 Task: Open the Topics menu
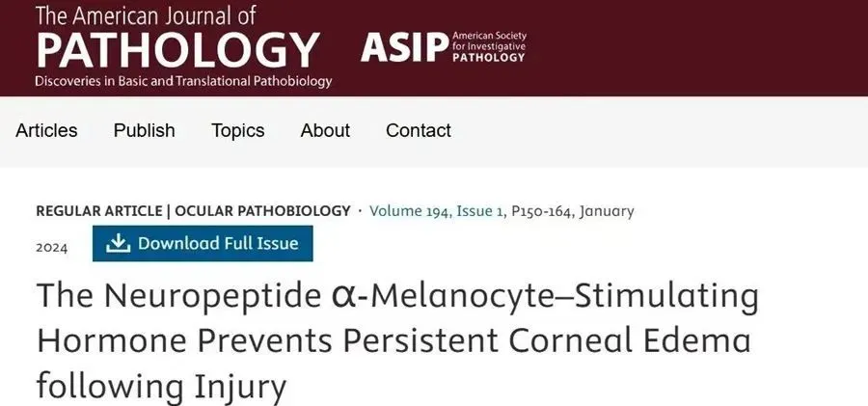pyautogui.click(x=238, y=131)
